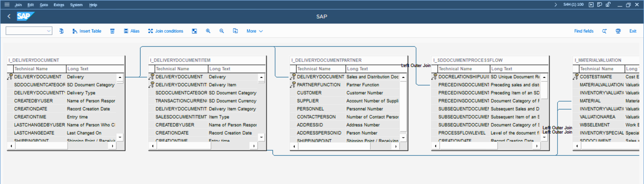This screenshot has width=644, height=184.
Task: Click the unlock padlock icon in title bar
Action: tap(608, 4)
